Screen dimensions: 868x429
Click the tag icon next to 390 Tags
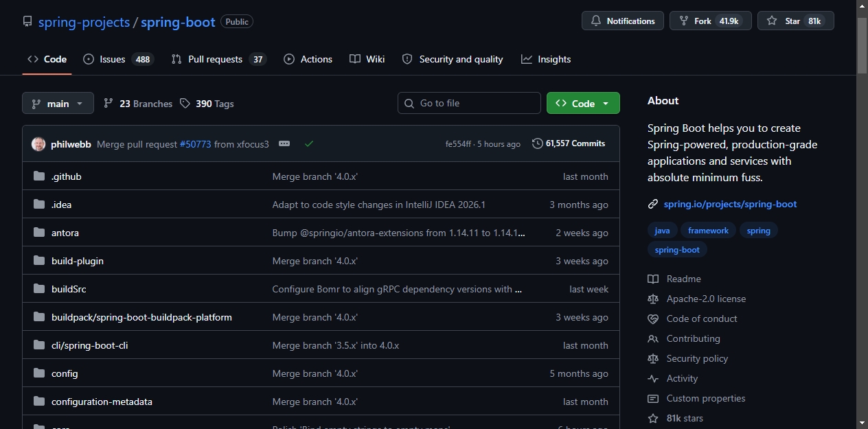[185, 103]
